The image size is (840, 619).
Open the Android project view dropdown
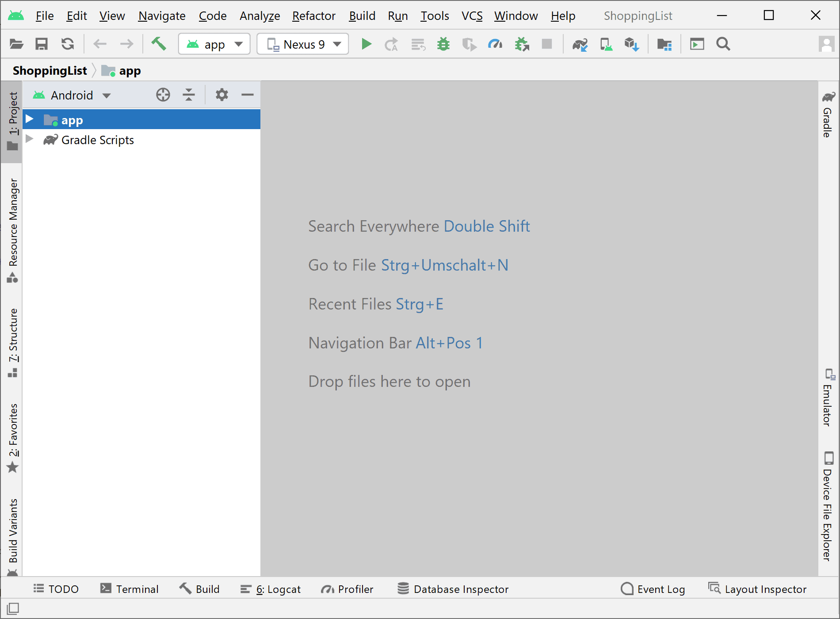click(x=72, y=95)
